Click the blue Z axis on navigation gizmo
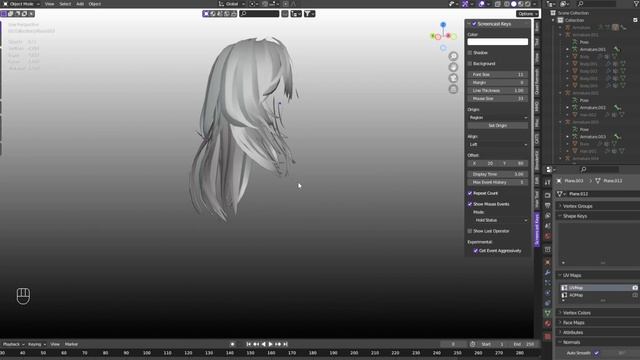640x360 pixels. (443, 25)
